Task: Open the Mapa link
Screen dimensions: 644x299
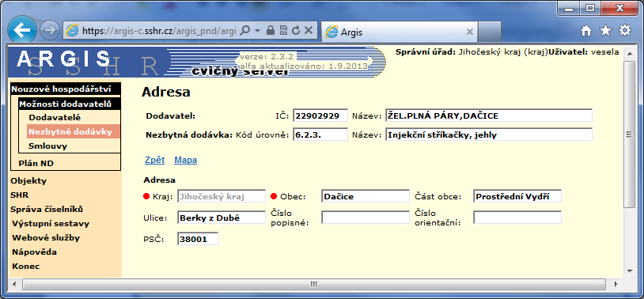Action: [x=186, y=160]
